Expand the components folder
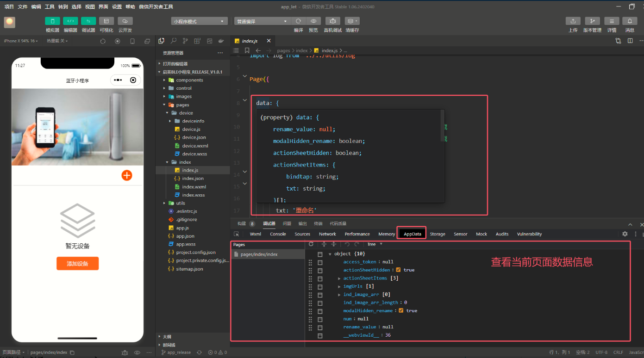This screenshot has height=358, width=644. pyautogui.click(x=189, y=80)
